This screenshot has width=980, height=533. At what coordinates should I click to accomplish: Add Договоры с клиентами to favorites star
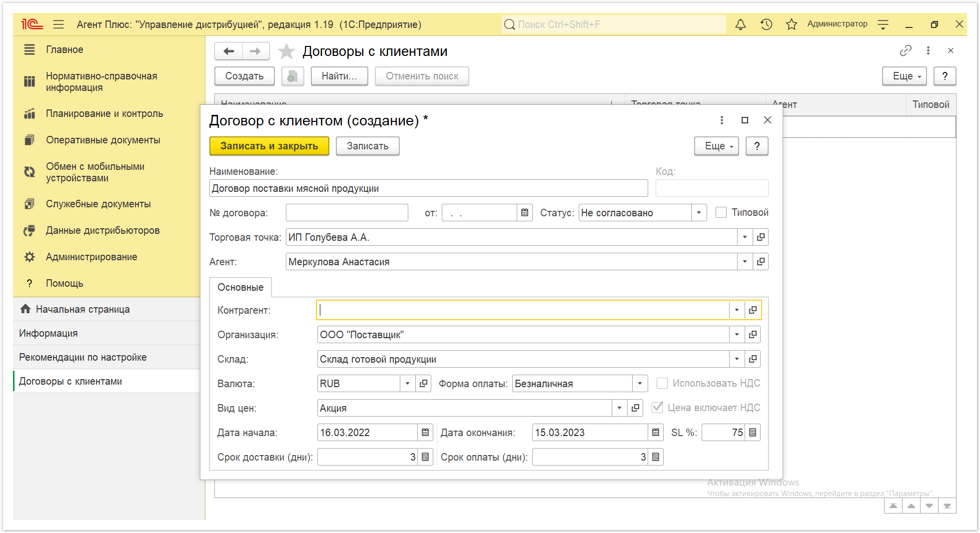[x=286, y=51]
